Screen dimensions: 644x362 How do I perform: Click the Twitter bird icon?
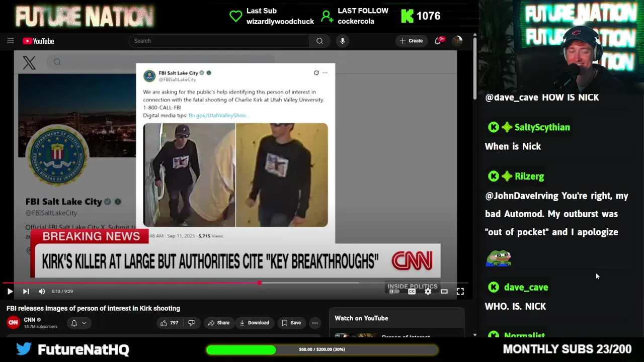24,349
